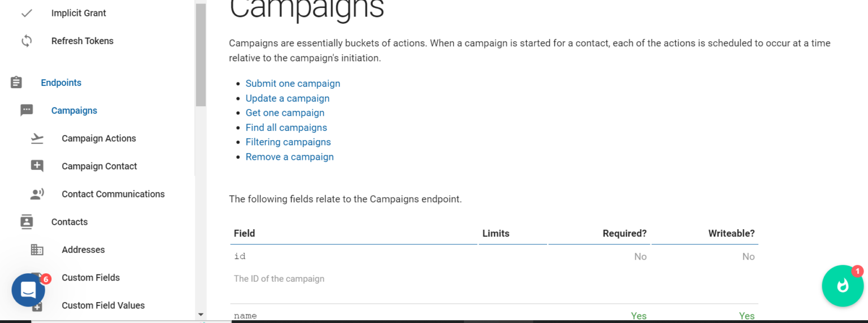The width and height of the screenshot is (868, 323).
Task: Select Custom Field Values in sidebar
Action: [x=103, y=305]
